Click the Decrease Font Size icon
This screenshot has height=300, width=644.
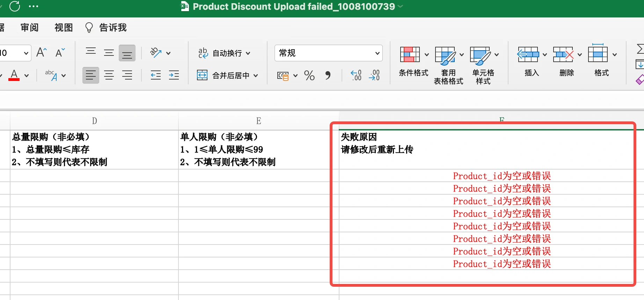point(60,53)
